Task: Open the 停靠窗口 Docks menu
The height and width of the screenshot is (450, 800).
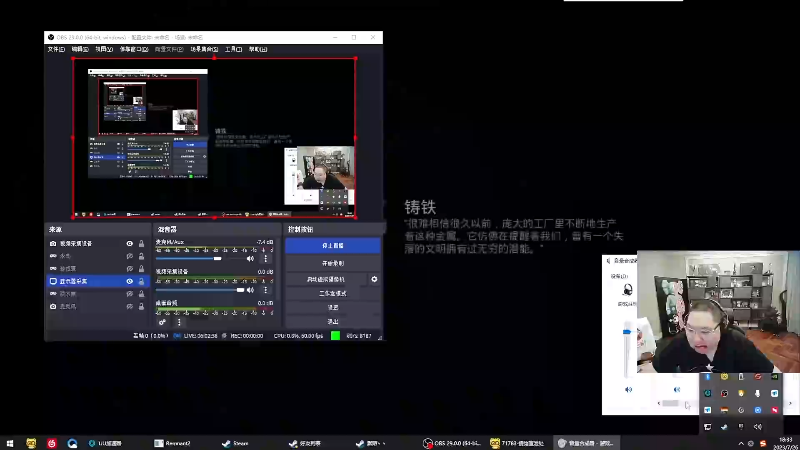Action: (134, 49)
